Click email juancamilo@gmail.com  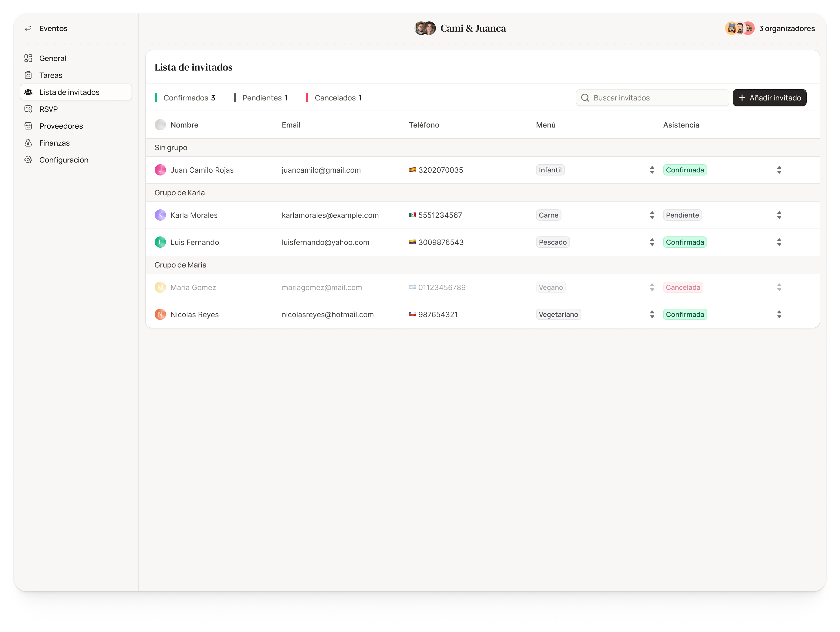click(321, 170)
